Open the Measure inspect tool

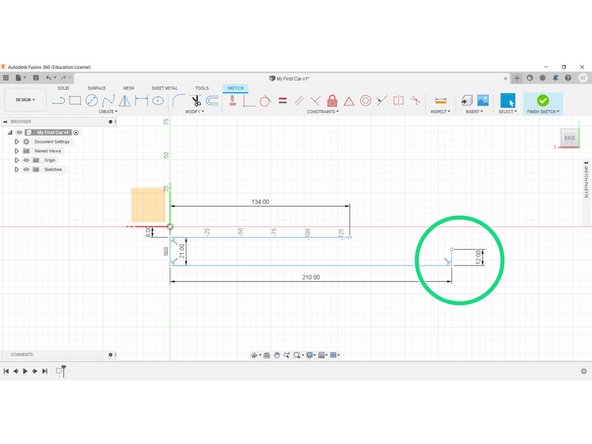tap(441, 101)
